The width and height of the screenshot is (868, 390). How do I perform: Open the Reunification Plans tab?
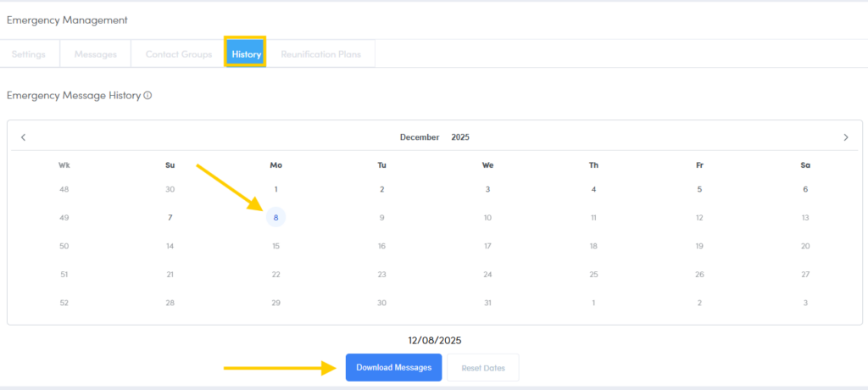pos(320,54)
